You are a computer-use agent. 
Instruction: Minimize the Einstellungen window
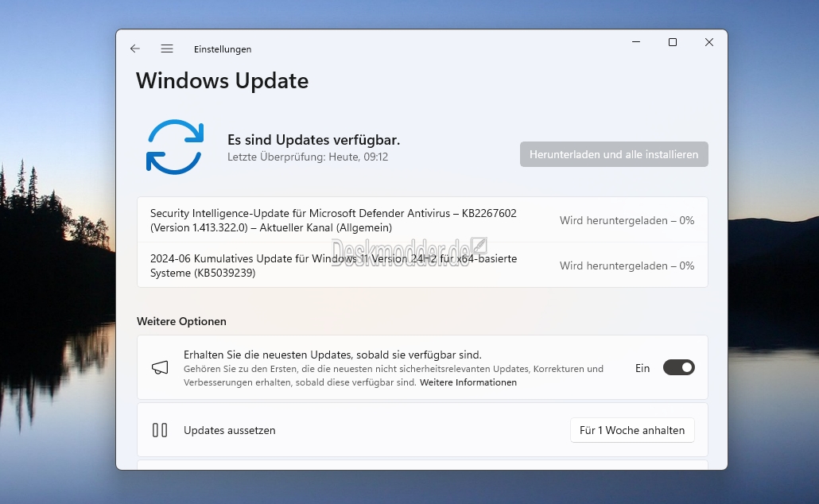(636, 42)
